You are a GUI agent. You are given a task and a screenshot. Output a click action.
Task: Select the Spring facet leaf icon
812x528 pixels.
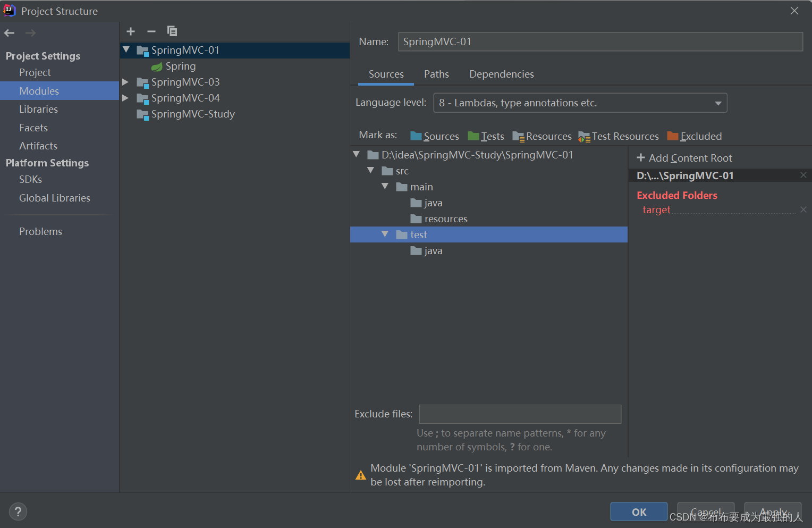157,66
